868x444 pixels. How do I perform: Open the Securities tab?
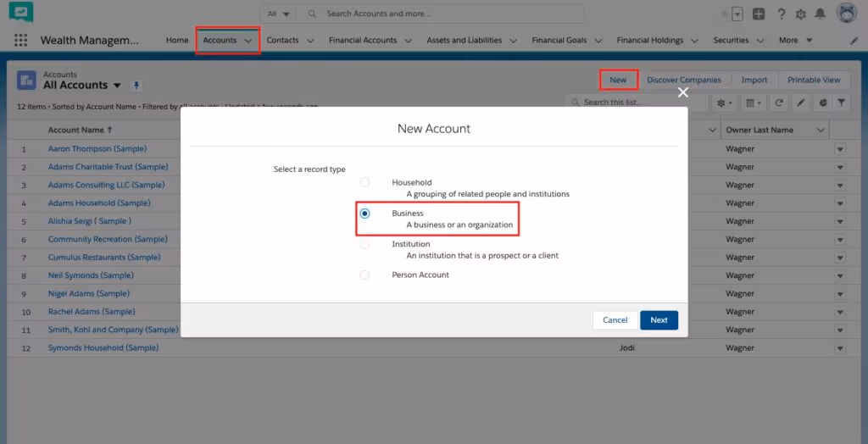coord(731,41)
